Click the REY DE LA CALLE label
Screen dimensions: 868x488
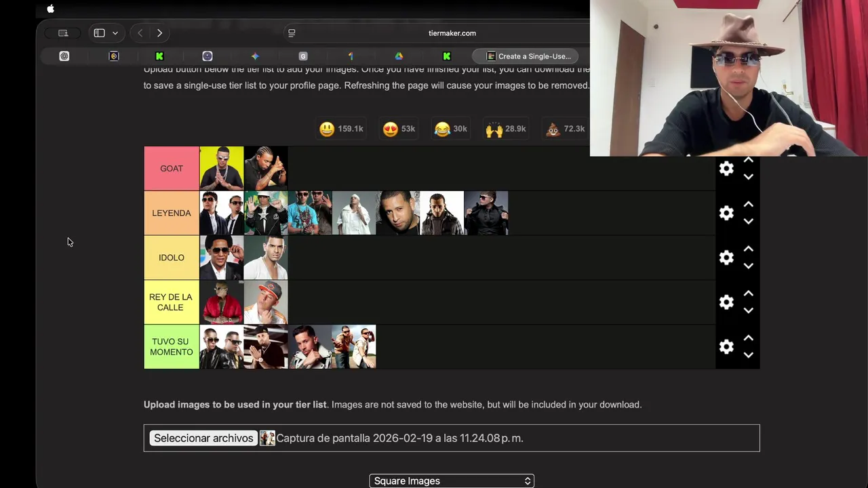[172, 302]
